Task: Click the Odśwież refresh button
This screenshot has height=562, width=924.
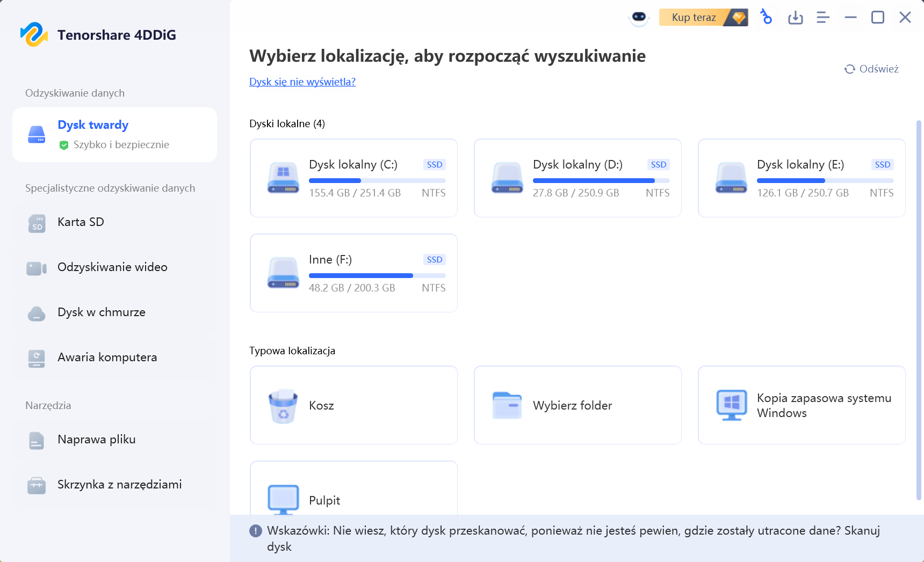Action: [871, 69]
